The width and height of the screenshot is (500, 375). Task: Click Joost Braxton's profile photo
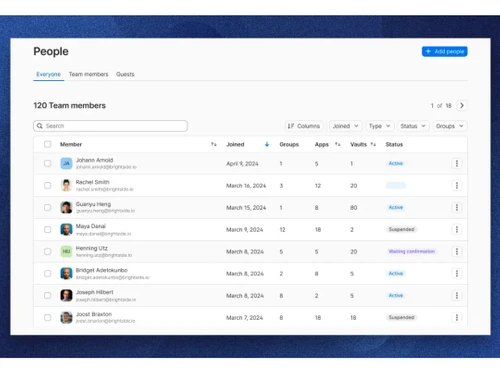click(x=66, y=317)
